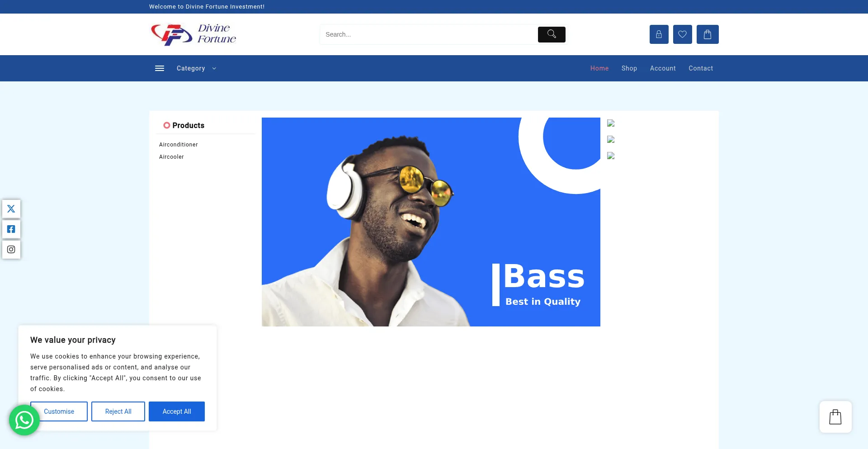The height and width of the screenshot is (449, 868).
Task: Open the wishlist heart icon
Action: (682, 34)
